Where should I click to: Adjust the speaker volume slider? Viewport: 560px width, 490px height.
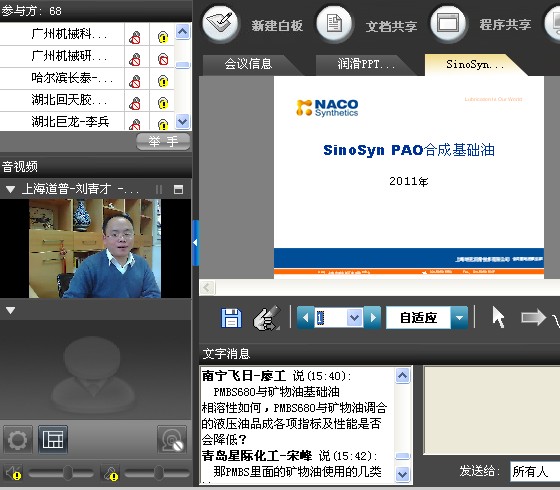click(68, 473)
